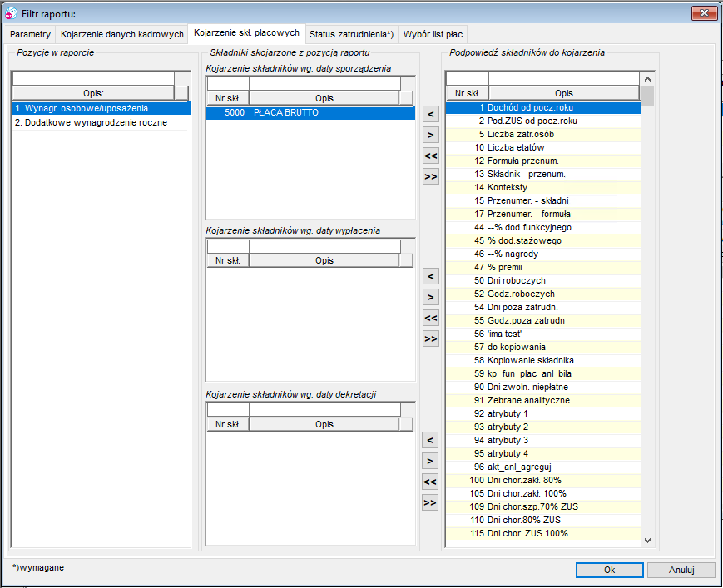Select component 12 Formuła przenum.
The height and width of the screenshot is (588, 723).
[x=543, y=161]
